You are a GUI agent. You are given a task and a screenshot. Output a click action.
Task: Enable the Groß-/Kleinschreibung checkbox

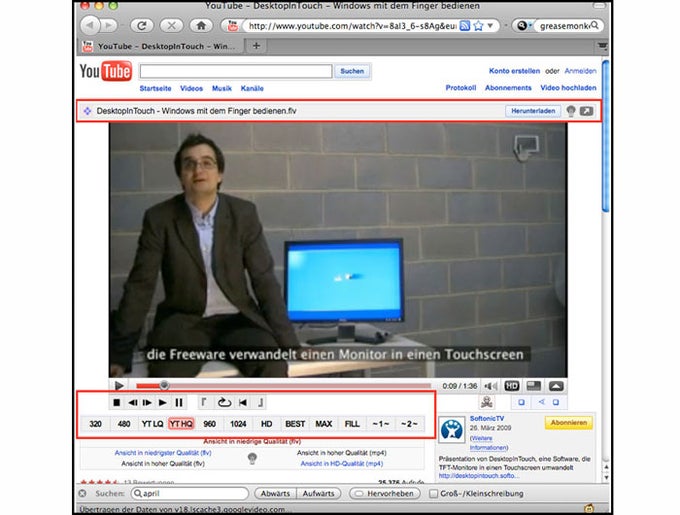coord(433,494)
